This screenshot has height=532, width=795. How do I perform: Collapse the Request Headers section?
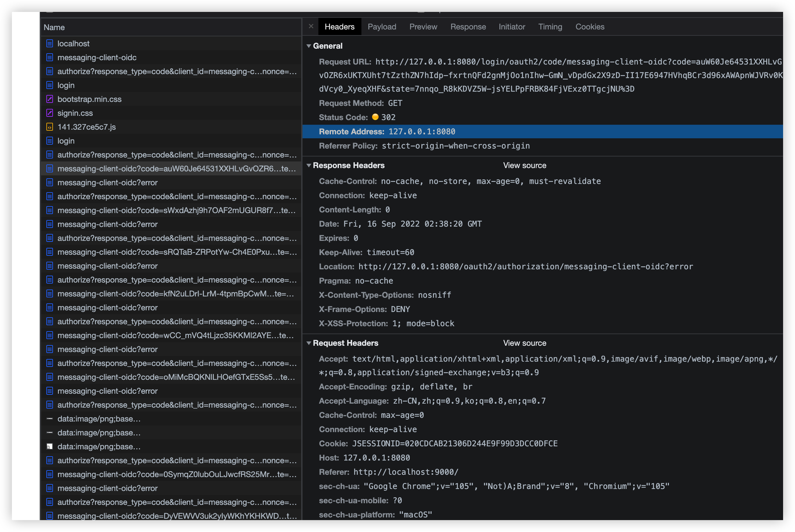(309, 343)
